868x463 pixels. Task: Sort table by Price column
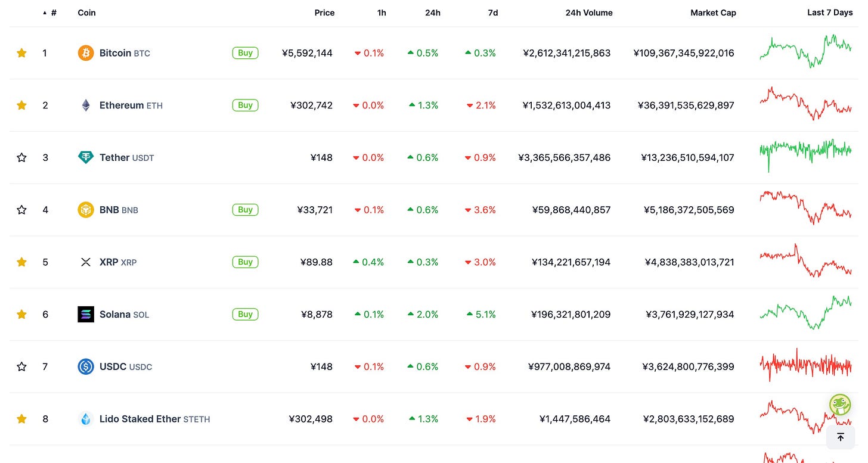tap(324, 13)
